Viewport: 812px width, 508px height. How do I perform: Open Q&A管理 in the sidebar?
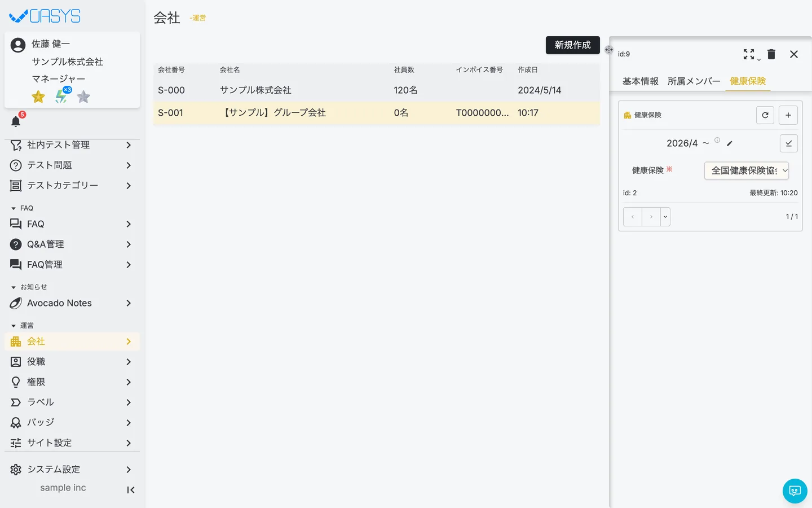pos(72,244)
